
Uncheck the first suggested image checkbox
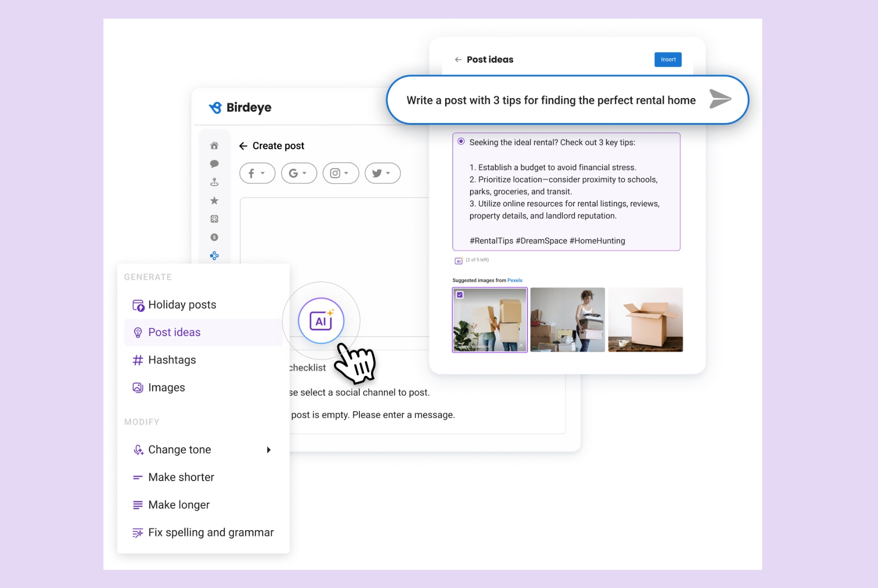coord(460,295)
